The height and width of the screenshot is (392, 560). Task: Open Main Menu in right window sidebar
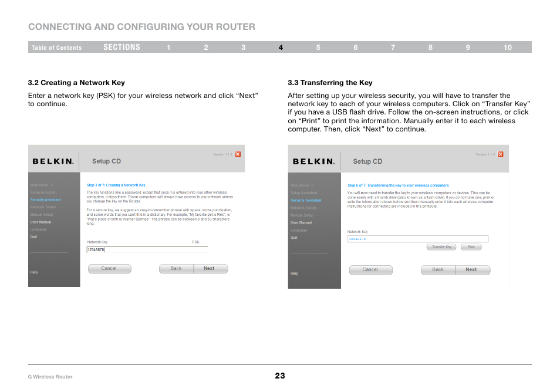coord(302,185)
